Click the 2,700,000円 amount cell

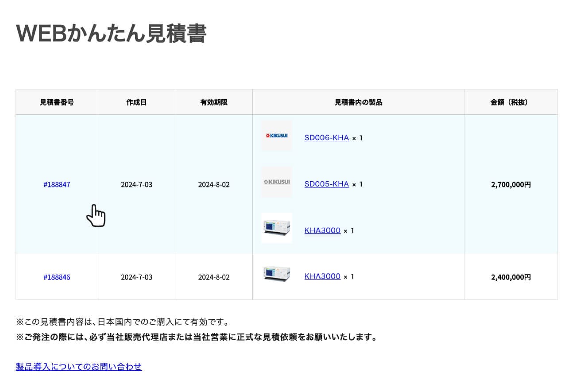tap(511, 185)
